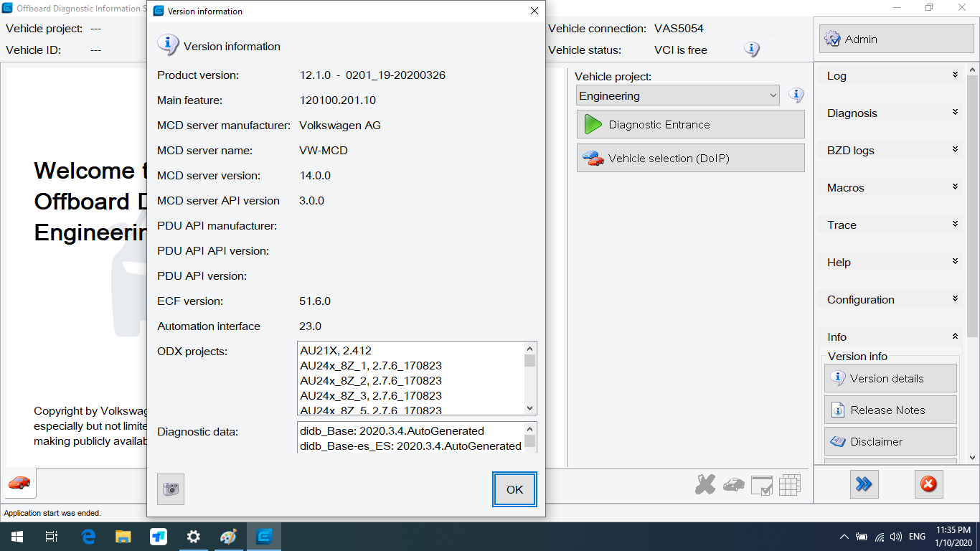The height and width of the screenshot is (551, 980).
Task: Click the blue double-arrow forward button
Action: (864, 484)
